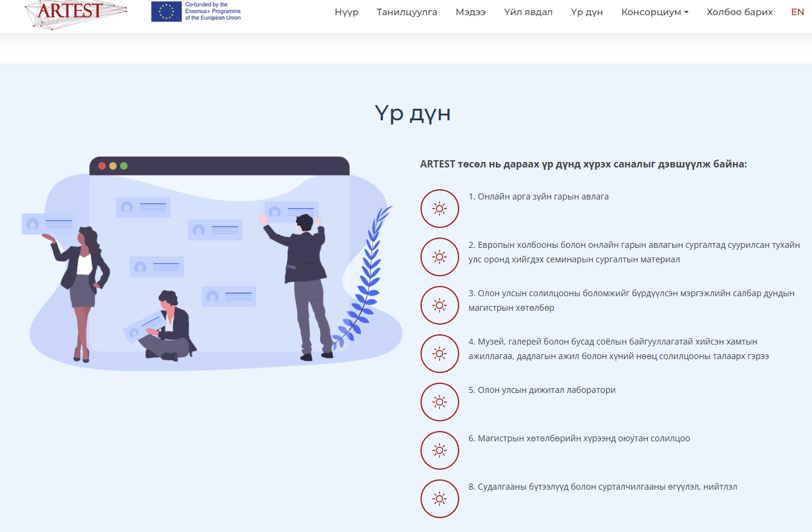Expand the Консорциум dropdown menu
This screenshot has width=812, height=532.
pos(655,12)
